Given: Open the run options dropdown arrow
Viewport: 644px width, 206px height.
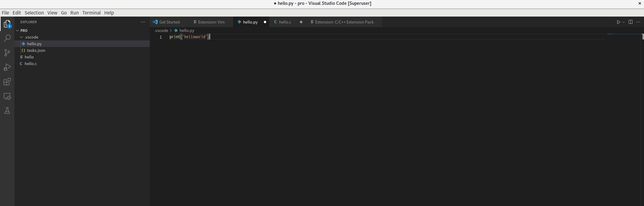Looking at the screenshot, I should 624,22.
